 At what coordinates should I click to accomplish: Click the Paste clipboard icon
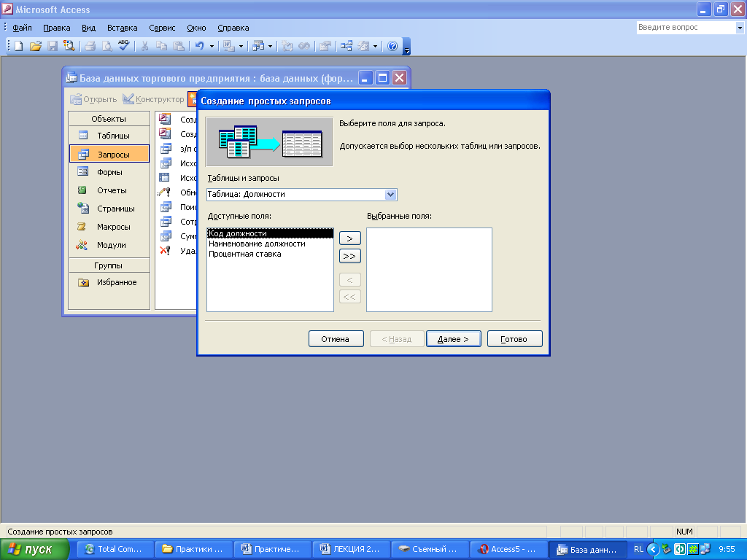[179, 46]
